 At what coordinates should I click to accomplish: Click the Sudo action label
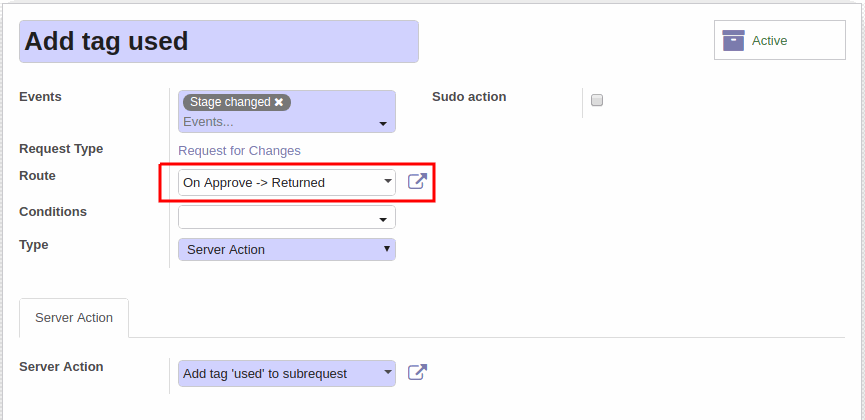point(469,97)
